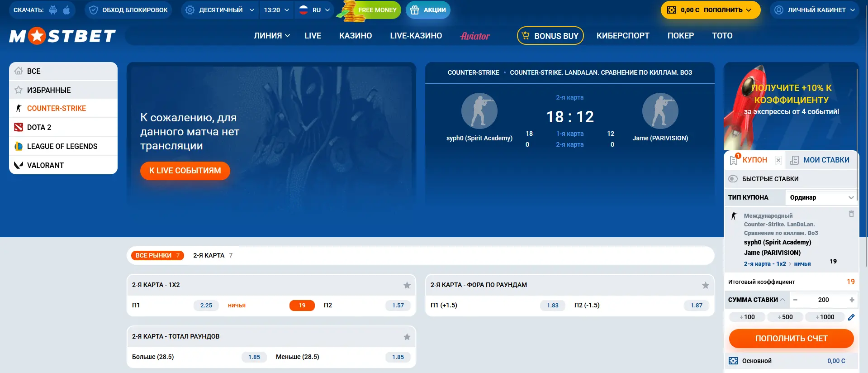868x373 pixels.
Task: Select П2 odds 1.57
Action: pyautogui.click(x=398, y=306)
